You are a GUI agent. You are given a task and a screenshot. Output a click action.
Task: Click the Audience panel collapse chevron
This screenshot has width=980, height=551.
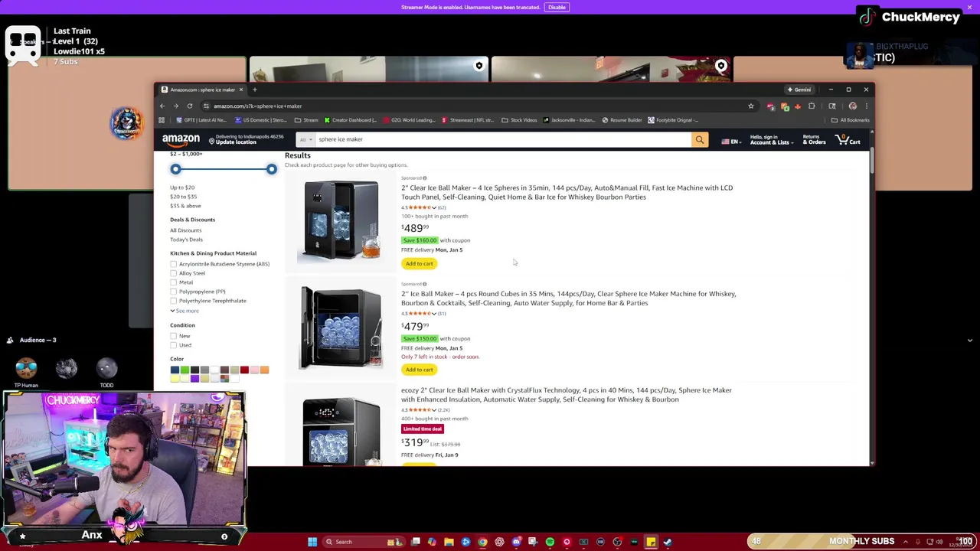tap(969, 340)
